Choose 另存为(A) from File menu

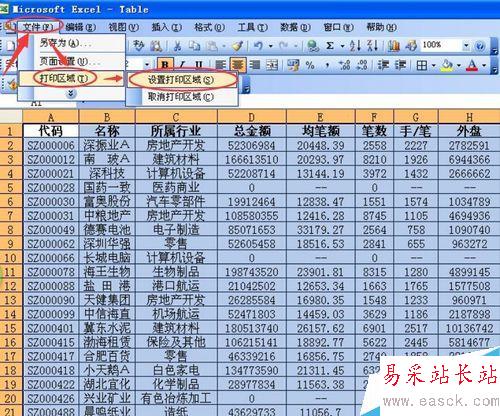(x=71, y=43)
